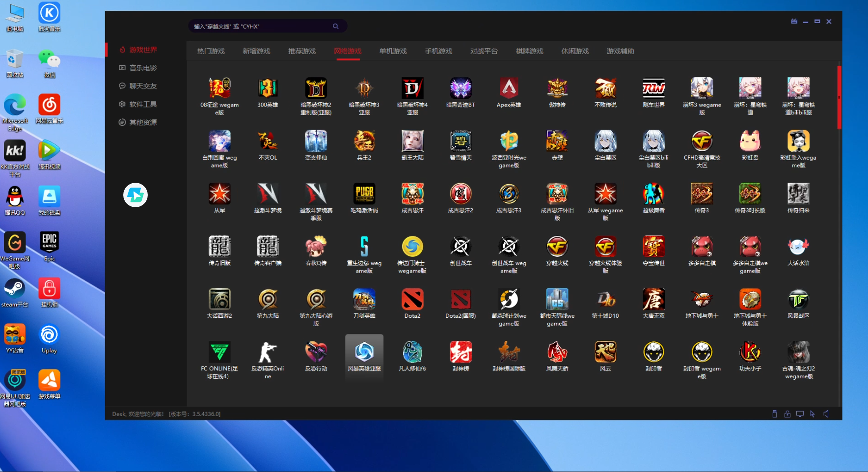Screen dimensions: 868x472
Task: Click the game search input field
Action: click(268, 27)
